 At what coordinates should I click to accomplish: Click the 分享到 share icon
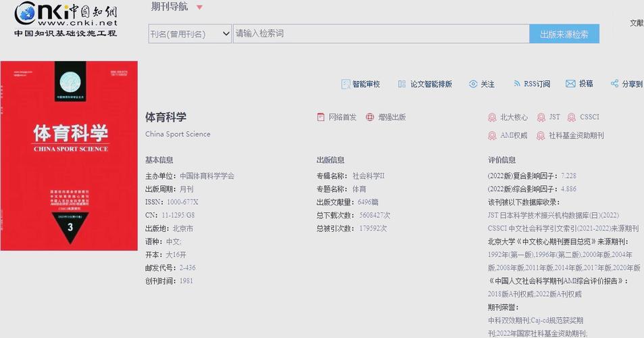pos(614,84)
